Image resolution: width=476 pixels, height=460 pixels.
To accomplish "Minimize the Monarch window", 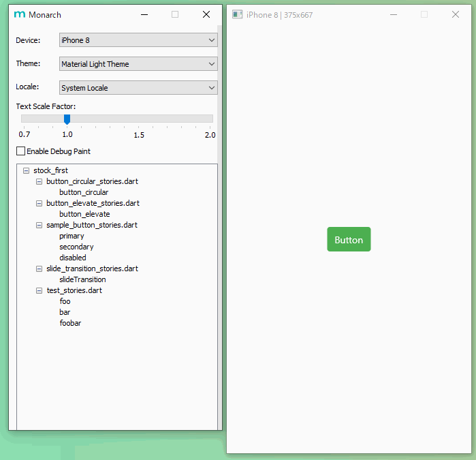I will click(x=144, y=14).
